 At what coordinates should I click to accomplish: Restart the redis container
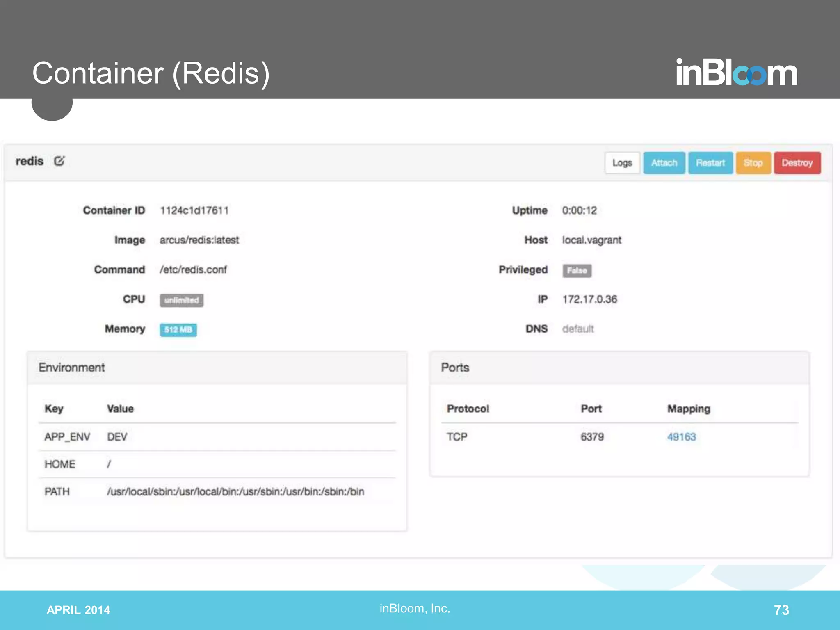710,163
